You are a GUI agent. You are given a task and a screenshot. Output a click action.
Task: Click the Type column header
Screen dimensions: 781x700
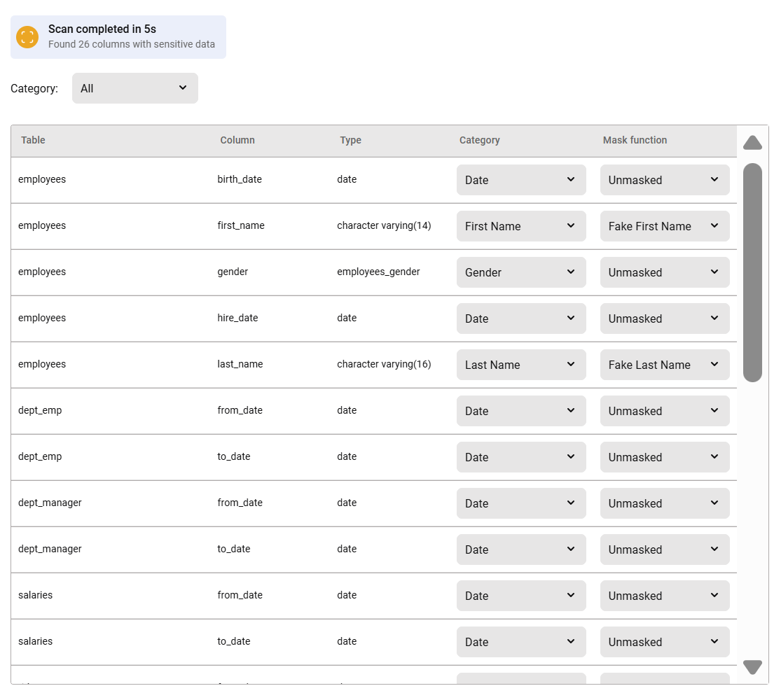tap(350, 140)
